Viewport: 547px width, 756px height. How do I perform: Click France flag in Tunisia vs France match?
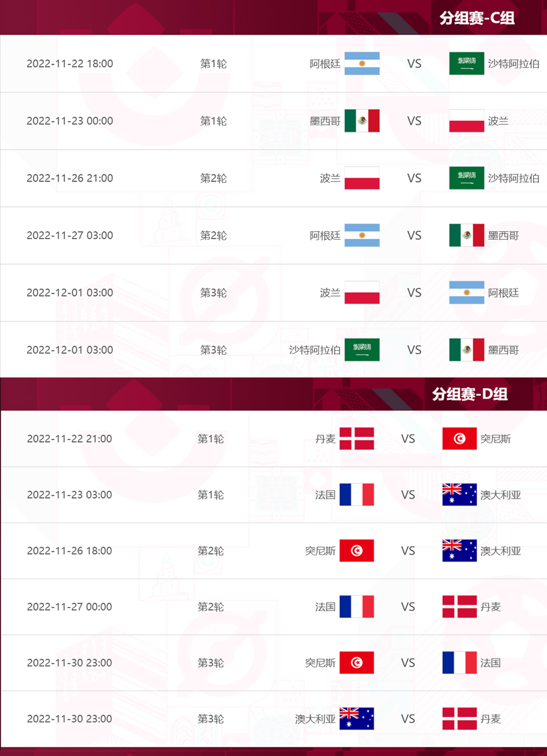[459, 663]
